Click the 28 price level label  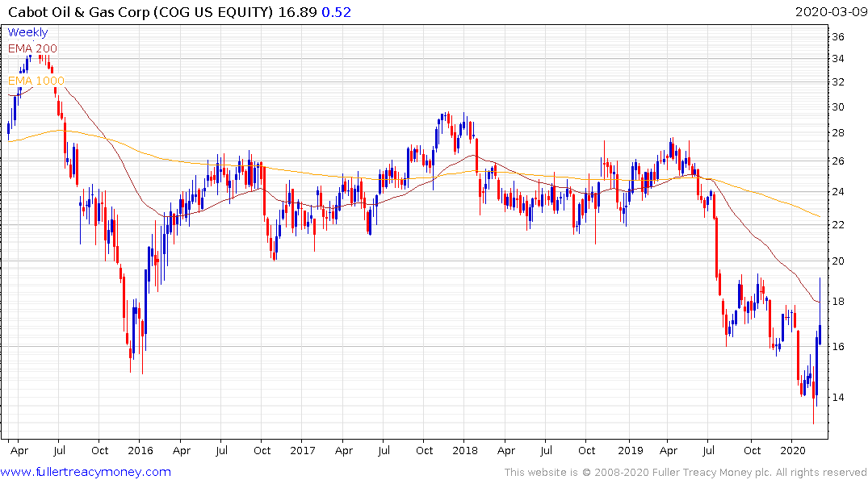(838, 133)
